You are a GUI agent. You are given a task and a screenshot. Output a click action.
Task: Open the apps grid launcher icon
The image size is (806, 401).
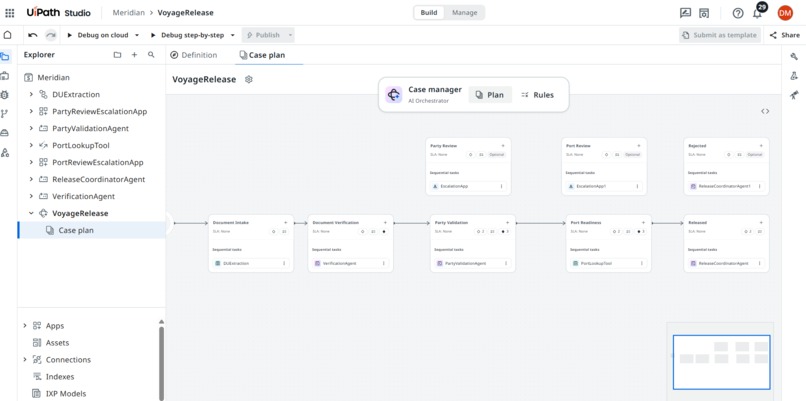coord(10,13)
